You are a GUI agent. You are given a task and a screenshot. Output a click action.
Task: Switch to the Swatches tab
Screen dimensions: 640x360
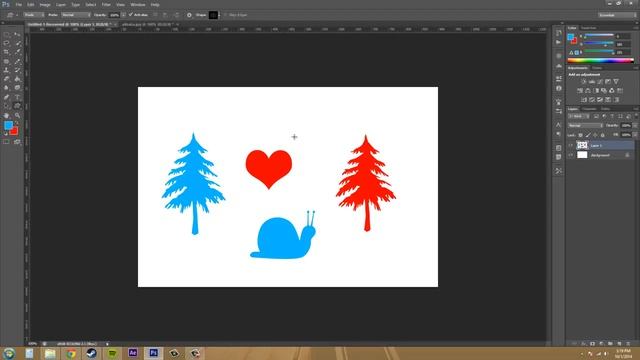pos(589,28)
